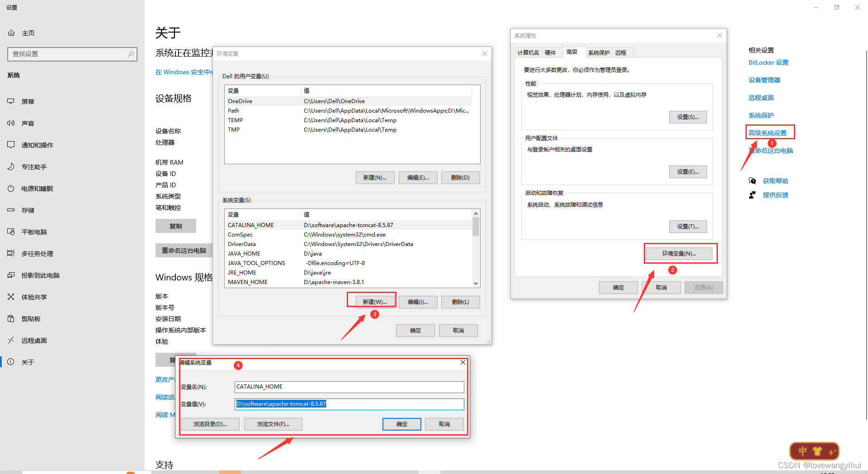Select the MAVEN_HOME system variable row

(x=349, y=282)
